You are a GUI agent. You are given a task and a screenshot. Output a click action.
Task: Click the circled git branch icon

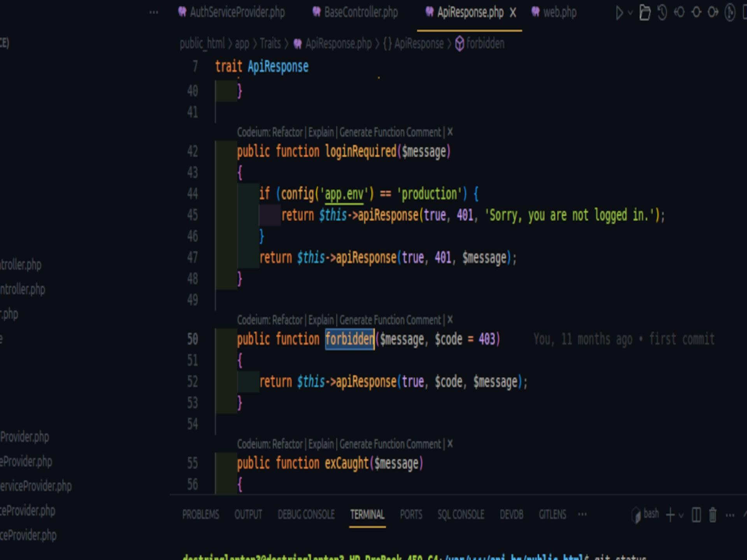730,13
